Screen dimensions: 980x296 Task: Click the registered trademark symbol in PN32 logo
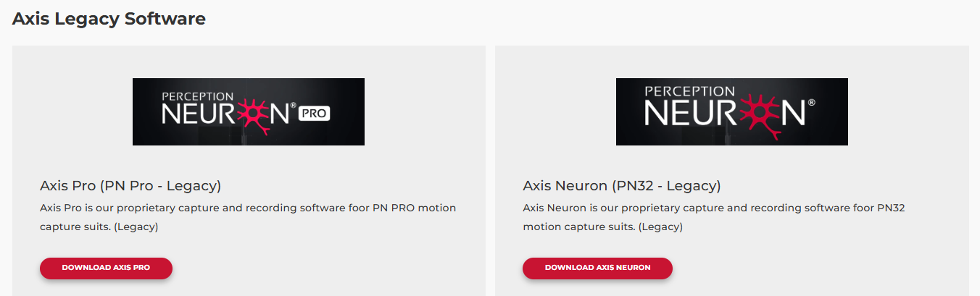click(810, 104)
